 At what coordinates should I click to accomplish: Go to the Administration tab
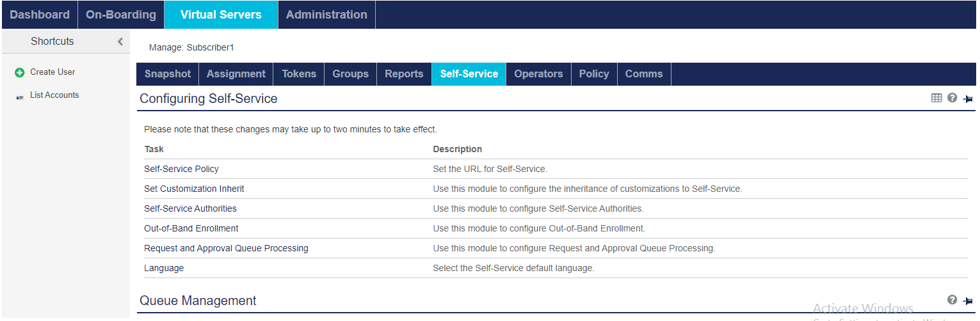click(x=326, y=15)
